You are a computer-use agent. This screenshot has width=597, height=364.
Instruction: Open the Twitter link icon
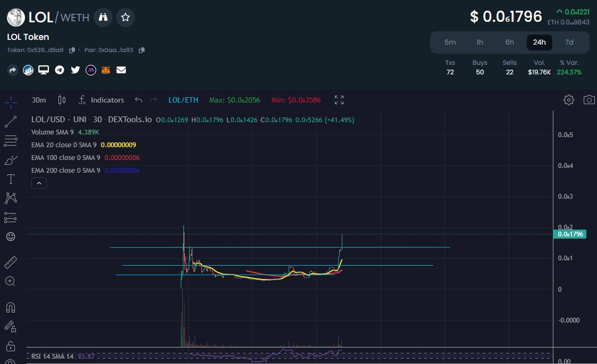tap(75, 70)
